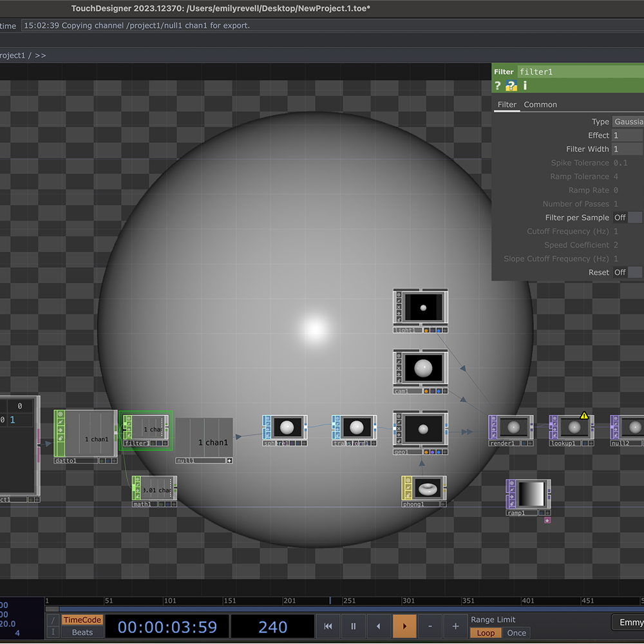Switch to the Common parameters tab

tap(540, 104)
